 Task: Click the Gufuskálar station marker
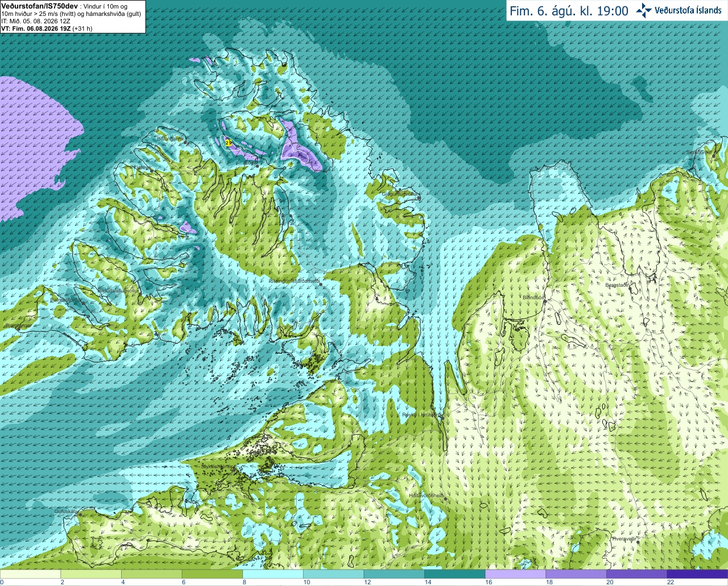[x=80, y=514]
